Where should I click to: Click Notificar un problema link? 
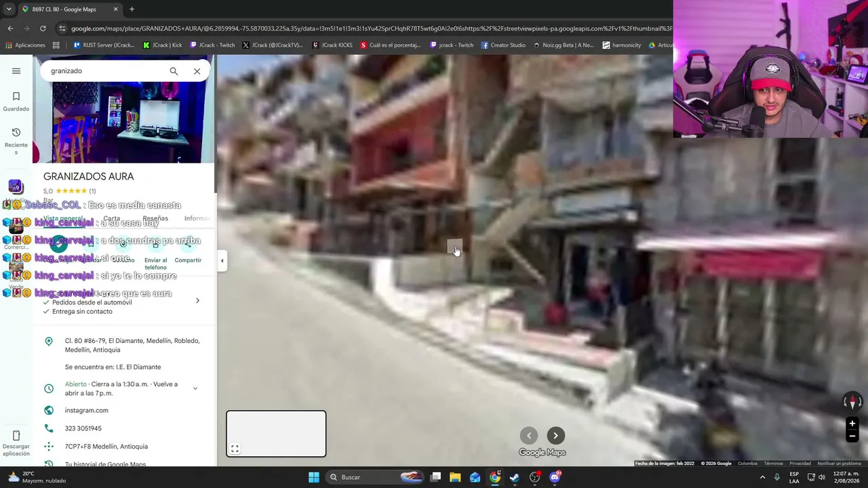tap(840, 464)
